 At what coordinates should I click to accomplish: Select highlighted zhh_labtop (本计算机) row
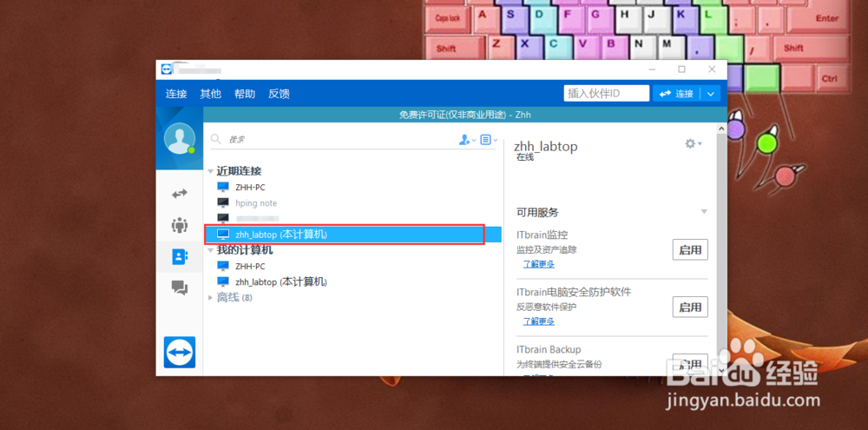click(352, 235)
